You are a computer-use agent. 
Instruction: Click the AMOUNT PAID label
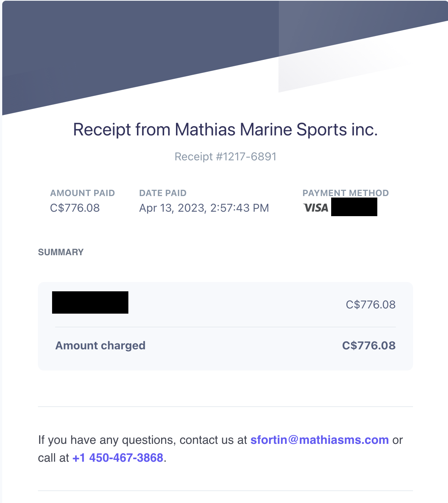83,193
